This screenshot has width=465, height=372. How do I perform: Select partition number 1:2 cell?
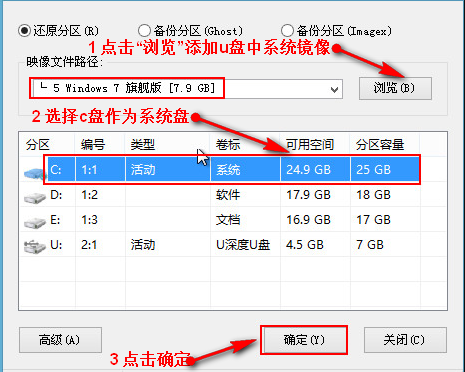90,195
